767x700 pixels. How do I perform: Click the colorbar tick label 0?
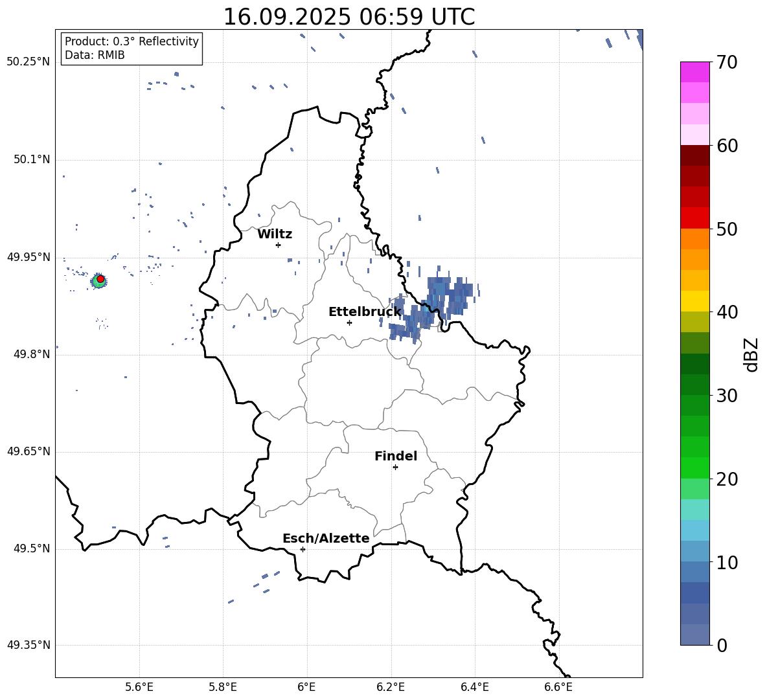coord(722,645)
